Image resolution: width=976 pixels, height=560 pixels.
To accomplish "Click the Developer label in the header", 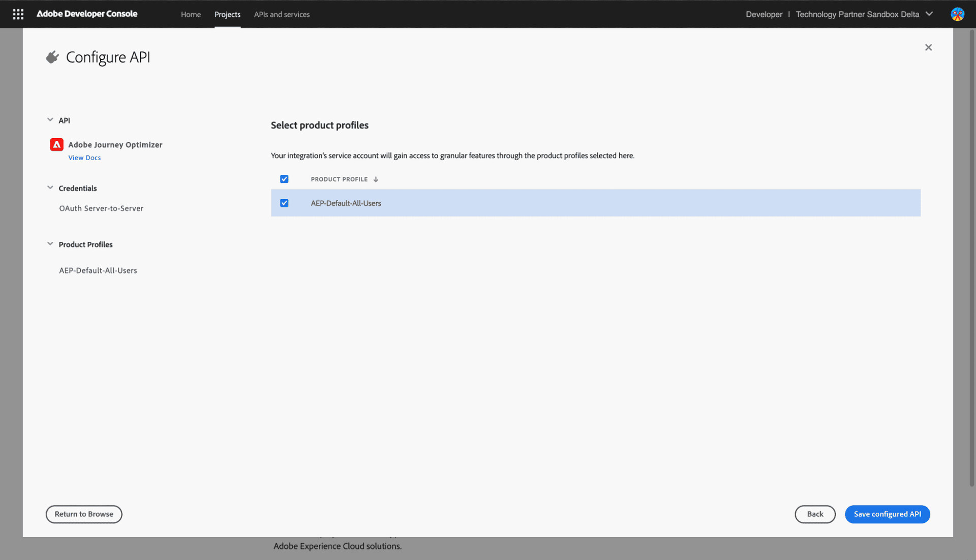I will 764,14.
